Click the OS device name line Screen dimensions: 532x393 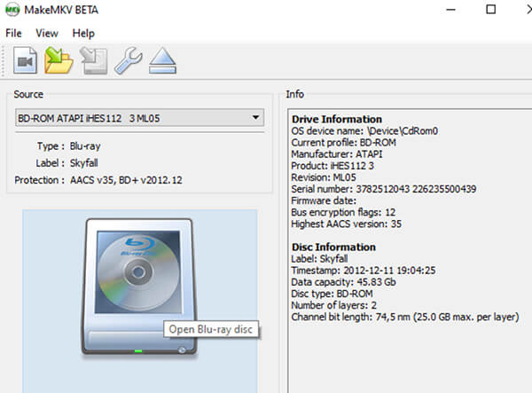pos(364,131)
